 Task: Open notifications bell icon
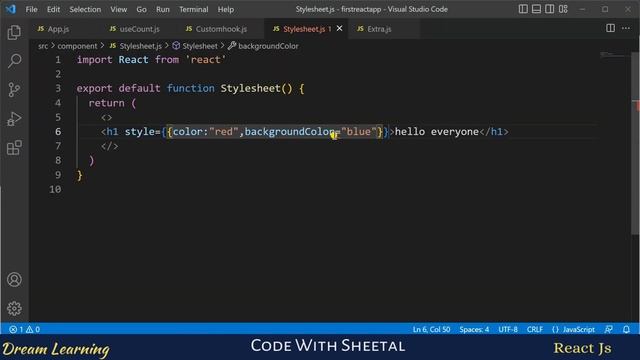[626, 329]
